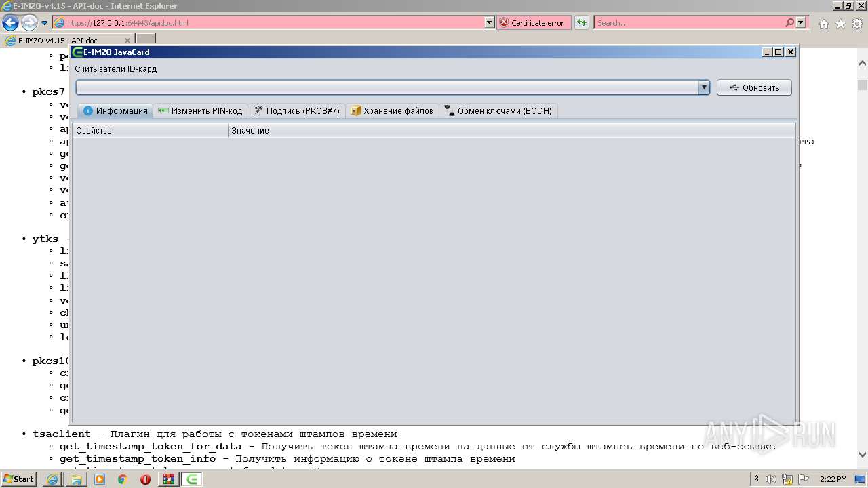Click the get_timestamp_token_info entry in API doc

point(137,459)
